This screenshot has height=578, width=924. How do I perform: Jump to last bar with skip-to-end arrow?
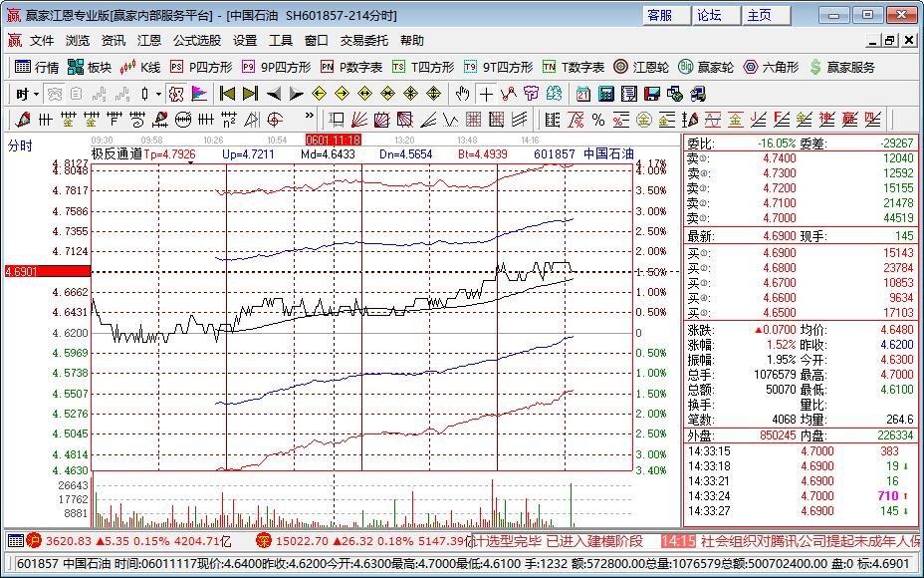251,94
